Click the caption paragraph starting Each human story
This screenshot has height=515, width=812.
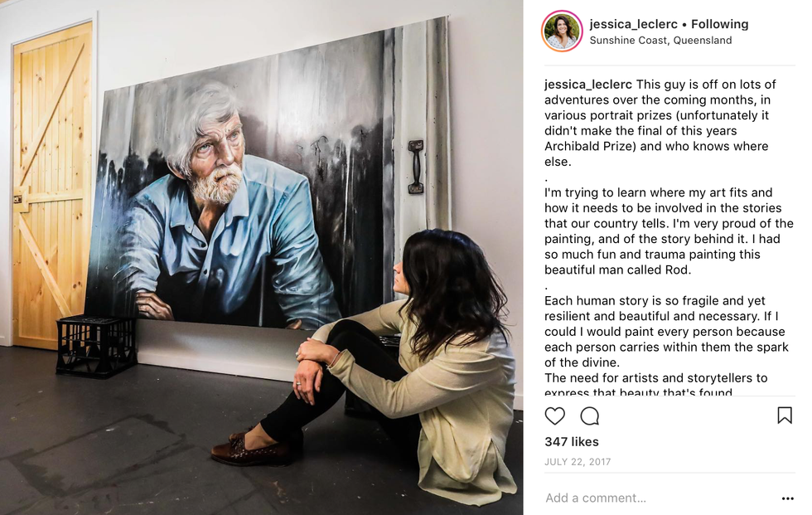(x=666, y=332)
